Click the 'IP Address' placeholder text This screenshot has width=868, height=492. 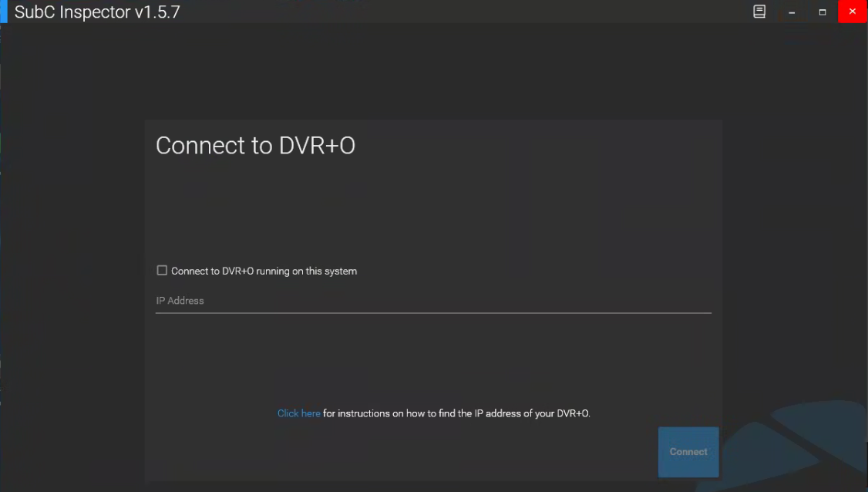click(180, 301)
